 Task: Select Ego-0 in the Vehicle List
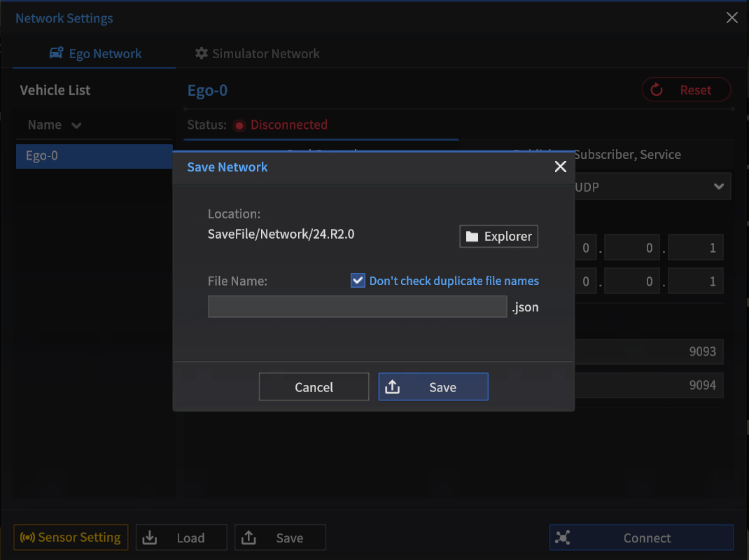pyautogui.click(x=94, y=156)
